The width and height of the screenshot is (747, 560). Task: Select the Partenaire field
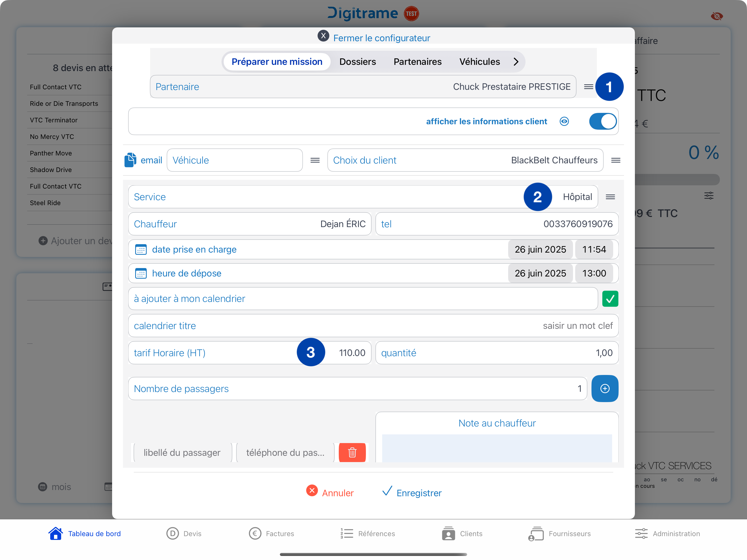(363, 87)
